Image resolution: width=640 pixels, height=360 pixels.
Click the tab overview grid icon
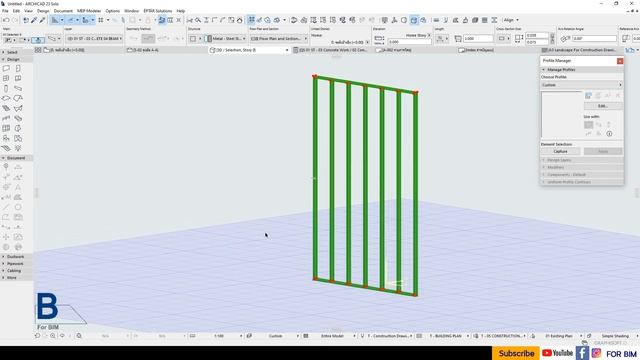[x=38, y=50]
